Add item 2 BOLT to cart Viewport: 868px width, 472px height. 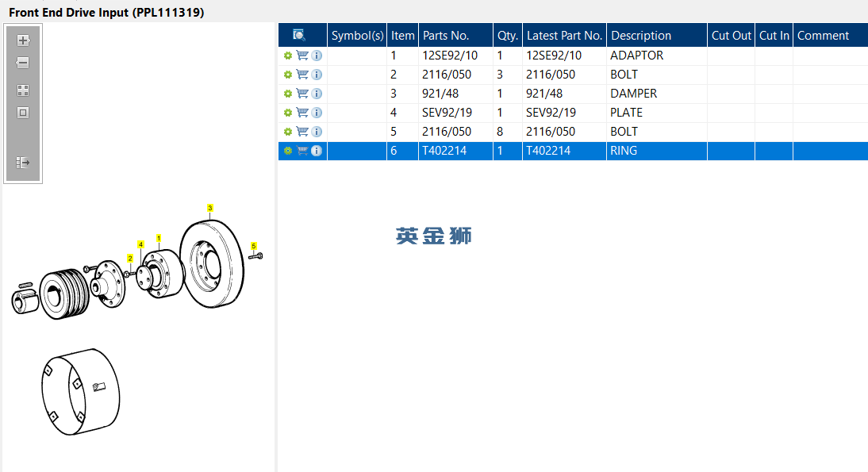[x=302, y=74]
